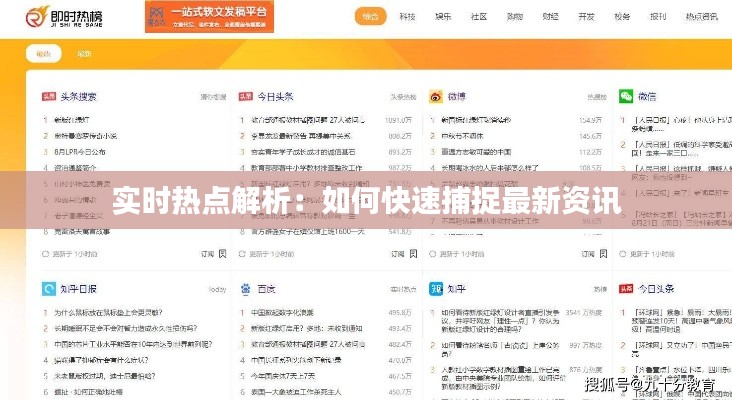Open the 知乎 card title next to 百度
The width and height of the screenshot is (732, 400).
(457, 289)
